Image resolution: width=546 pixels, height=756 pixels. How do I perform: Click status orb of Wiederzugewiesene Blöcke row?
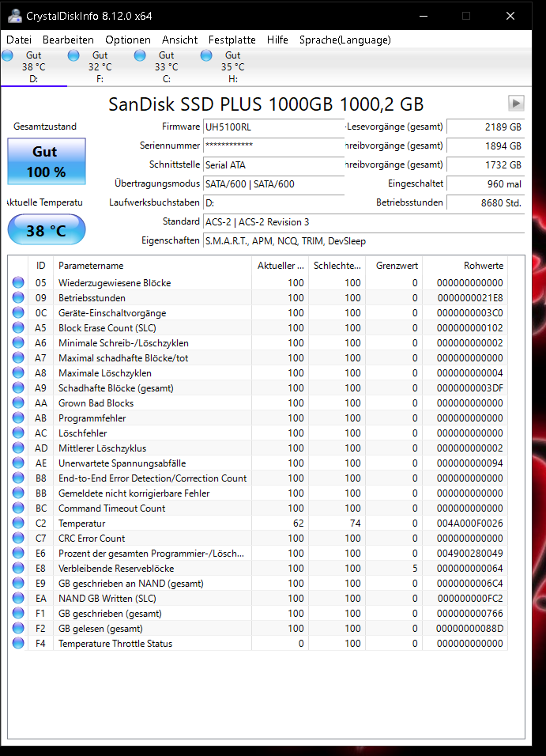coord(18,282)
